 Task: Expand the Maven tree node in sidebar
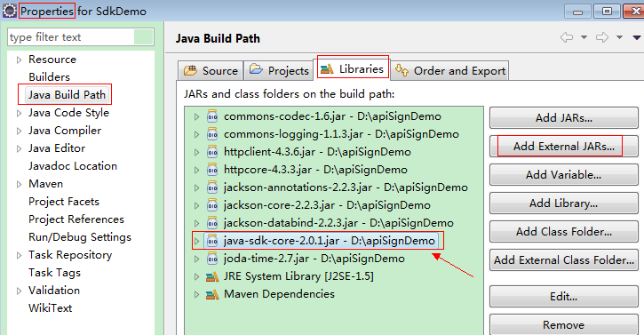[19, 184]
